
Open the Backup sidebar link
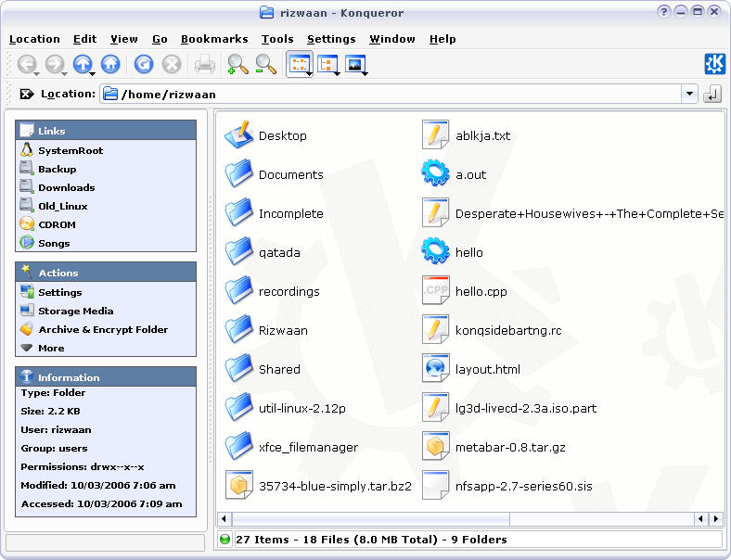tap(48, 169)
